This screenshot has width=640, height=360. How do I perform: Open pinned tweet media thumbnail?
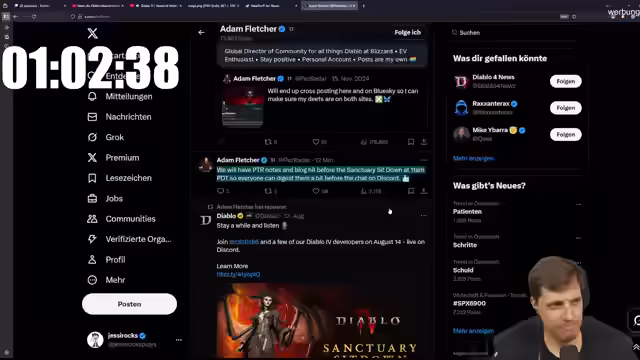coord(243,107)
